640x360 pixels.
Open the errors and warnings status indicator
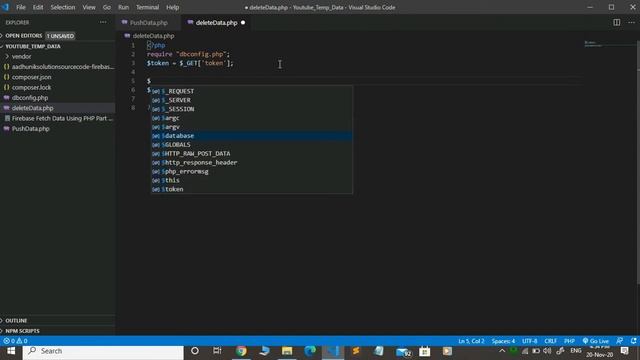click(16, 341)
